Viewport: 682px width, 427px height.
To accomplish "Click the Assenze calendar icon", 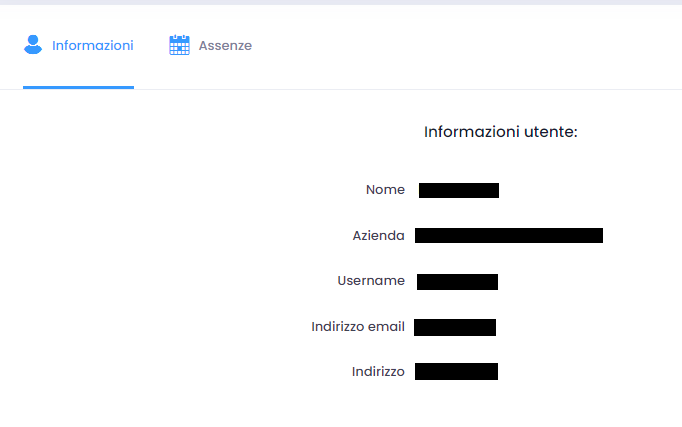I will [x=179, y=45].
